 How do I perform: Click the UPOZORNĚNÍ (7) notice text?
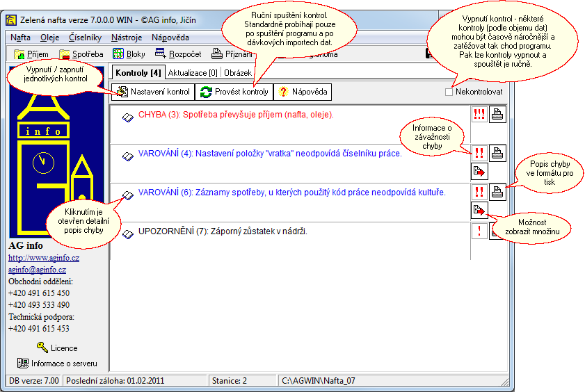pos(223,231)
